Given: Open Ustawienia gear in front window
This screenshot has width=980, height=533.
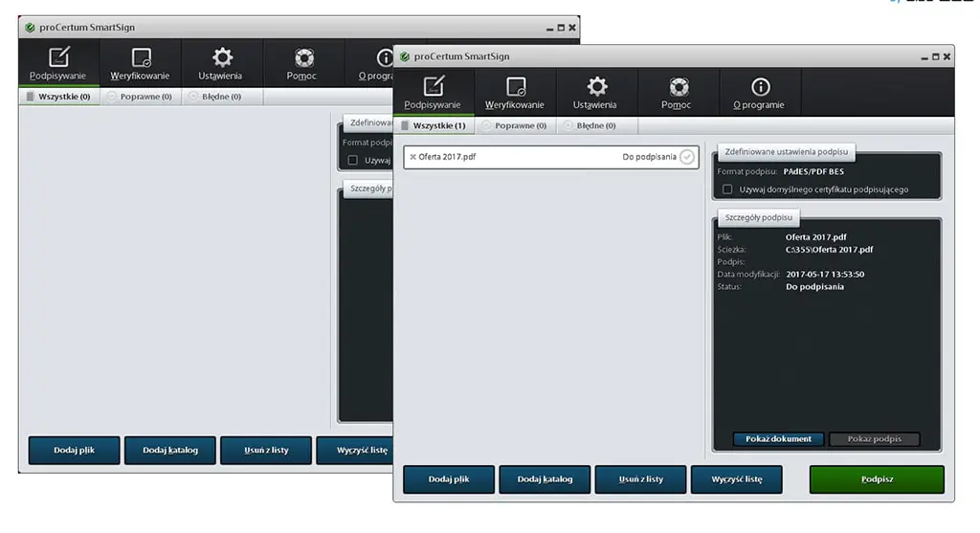Looking at the screenshot, I should coord(595,92).
